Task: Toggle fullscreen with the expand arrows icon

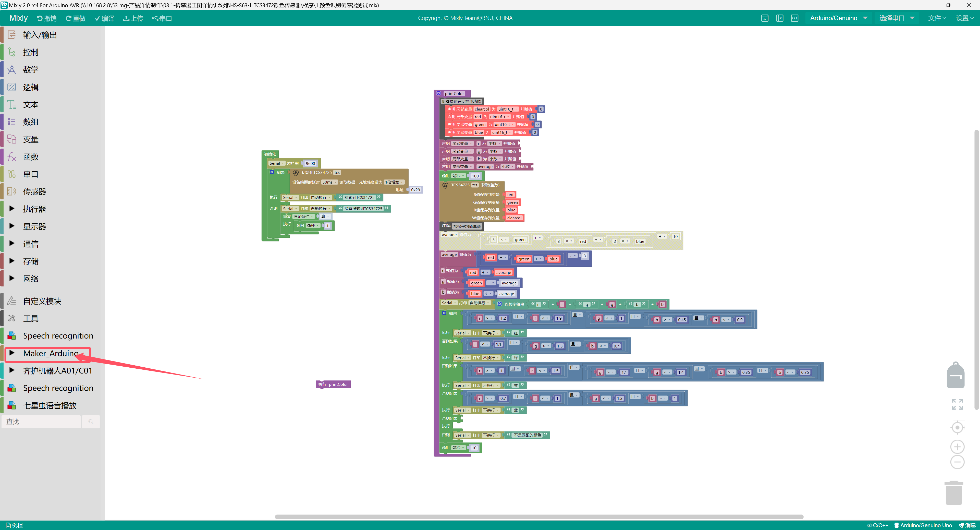Action: [957, 404]
